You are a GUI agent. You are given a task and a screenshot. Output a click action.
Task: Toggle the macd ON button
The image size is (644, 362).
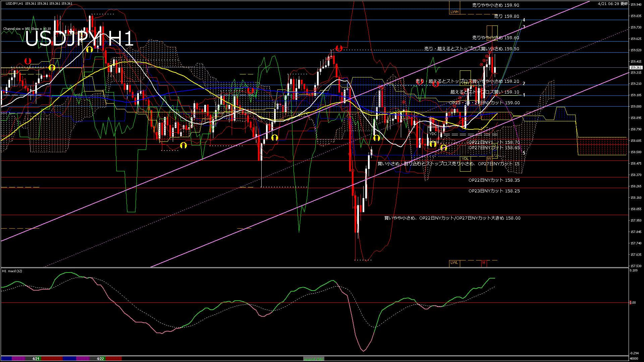click(314, 359)
